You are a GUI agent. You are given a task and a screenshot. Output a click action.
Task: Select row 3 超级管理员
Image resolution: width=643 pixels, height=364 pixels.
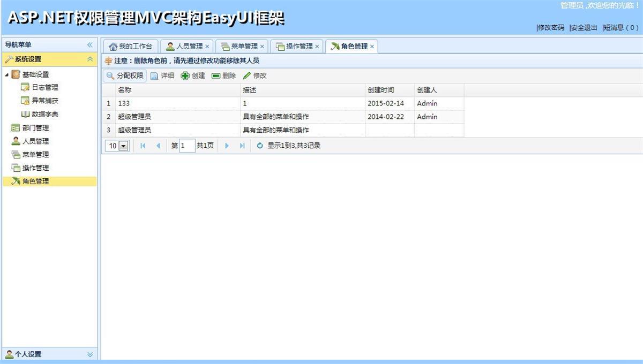coord(283,130)
